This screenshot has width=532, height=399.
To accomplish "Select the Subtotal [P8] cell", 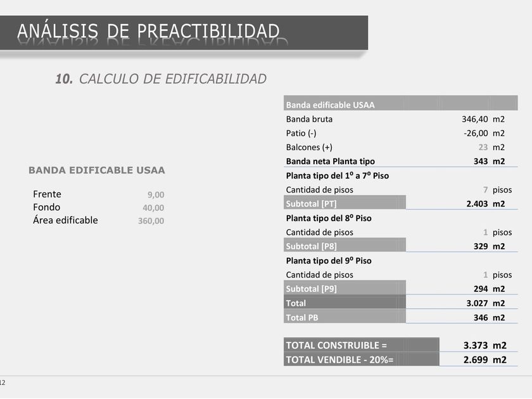I will (x=345, y=245).
